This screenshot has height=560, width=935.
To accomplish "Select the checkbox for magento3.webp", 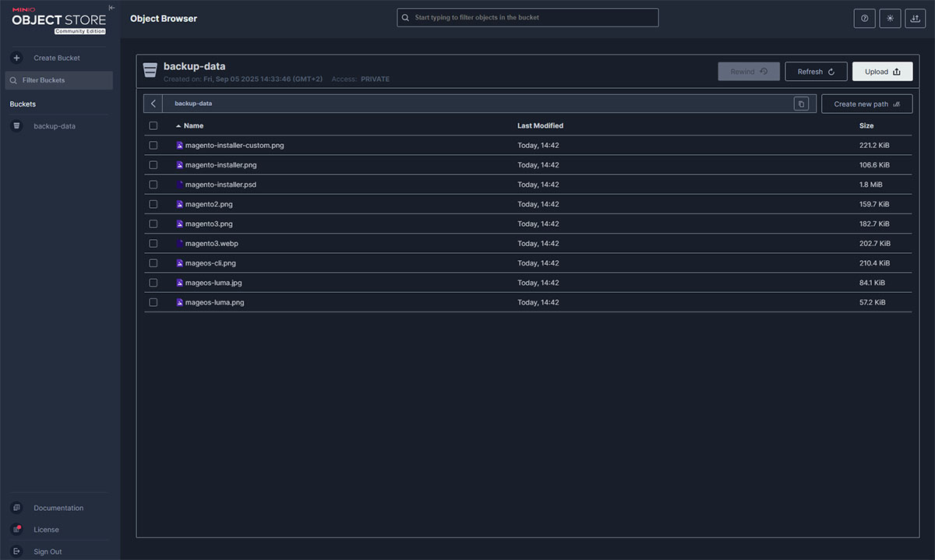I will (153, 243).
